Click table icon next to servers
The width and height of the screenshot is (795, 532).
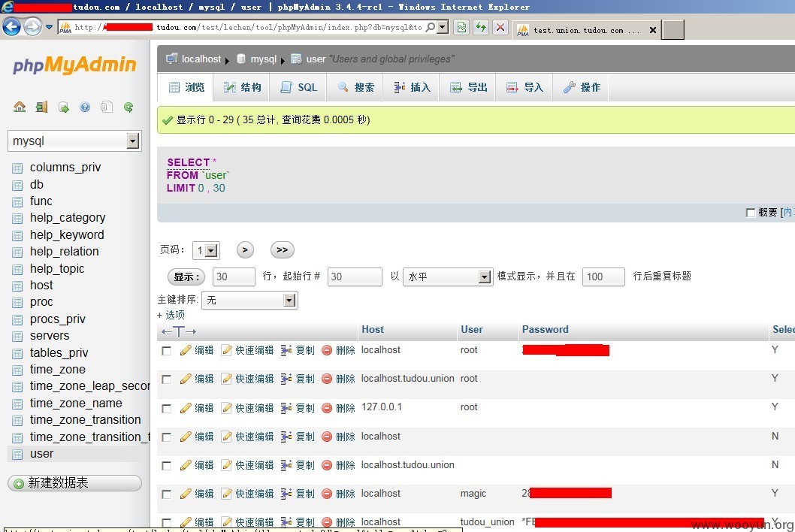(x=17, y=336)
